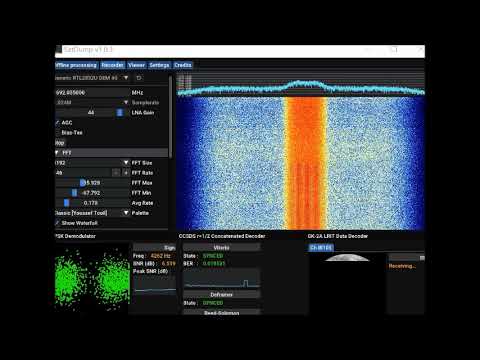Click the CCSDS Concatenated Decoder panel title
Image resolution: width=480 pixels, height=360 pixels.
tap(222, 236)
